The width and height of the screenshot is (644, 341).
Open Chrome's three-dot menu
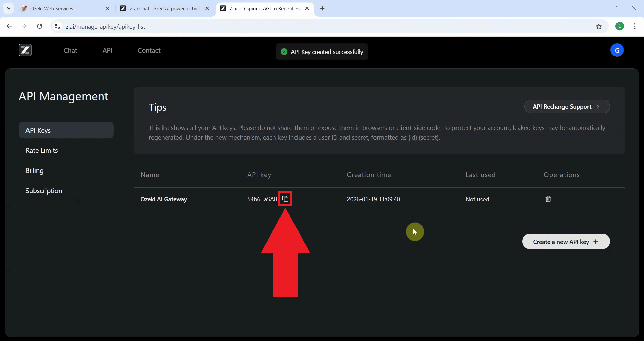[635, 26]
